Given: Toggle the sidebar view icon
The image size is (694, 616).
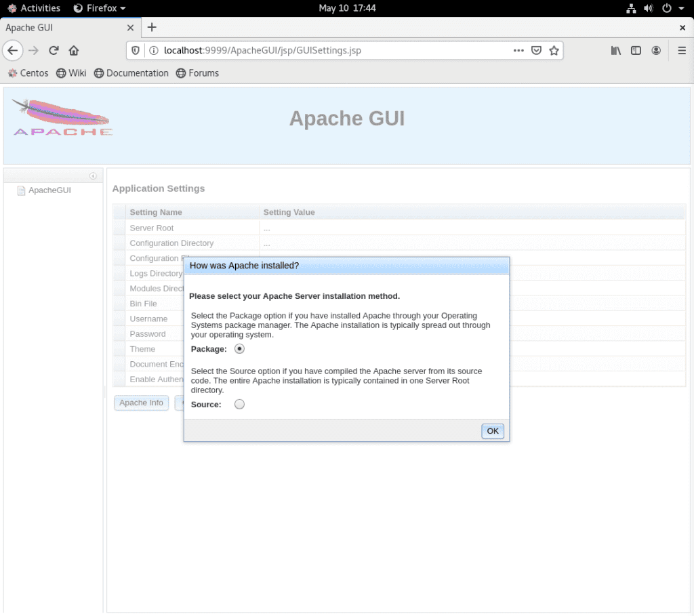Looking at the screenshot, I should 636,50.
